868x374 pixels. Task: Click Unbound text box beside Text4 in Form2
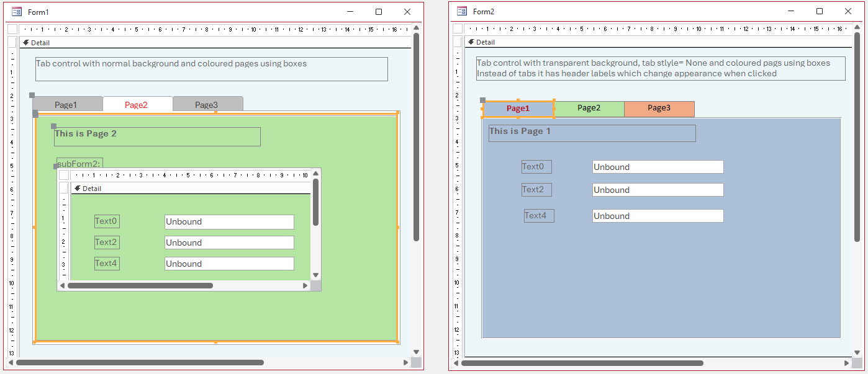(x=658, y=216)
